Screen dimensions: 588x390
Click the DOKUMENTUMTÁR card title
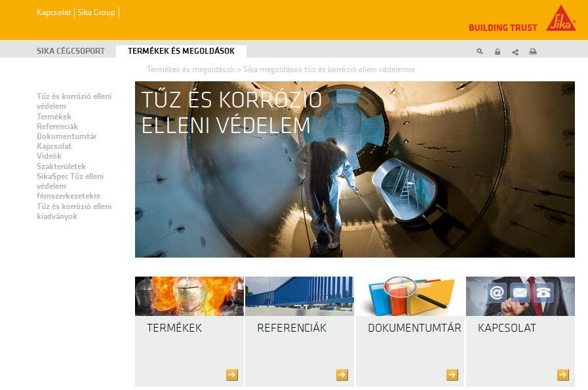pyautogui.click(x=414, y=328)
